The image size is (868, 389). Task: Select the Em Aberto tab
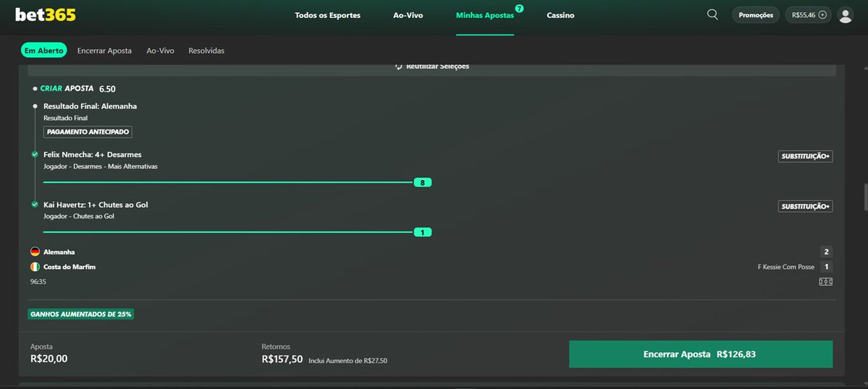[43, 51]
